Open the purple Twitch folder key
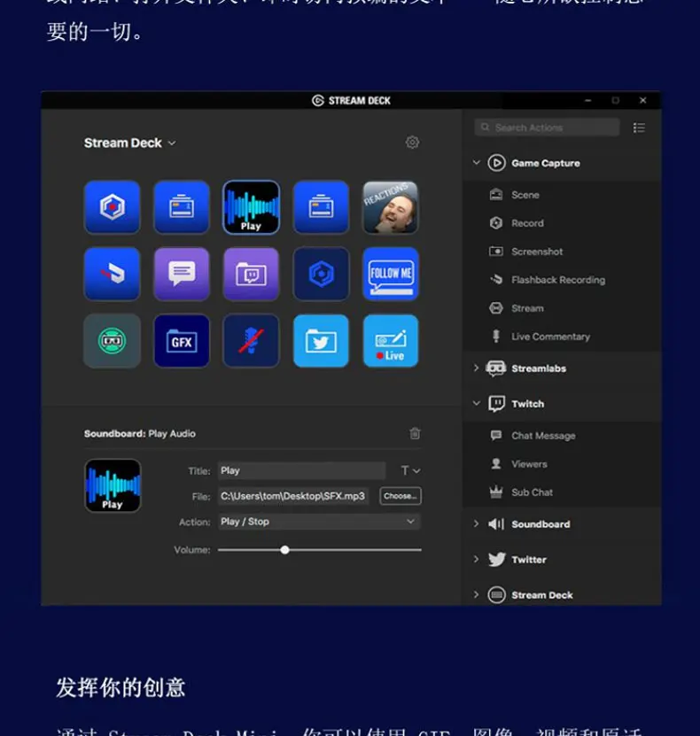This screenshot has width=700, height=736. [x=251, y=274]
